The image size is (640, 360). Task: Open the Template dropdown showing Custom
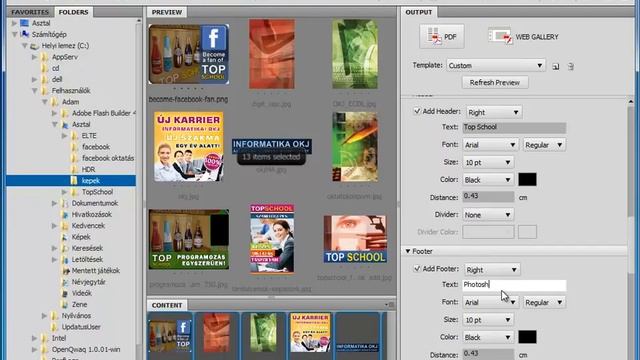click(496, 65)
